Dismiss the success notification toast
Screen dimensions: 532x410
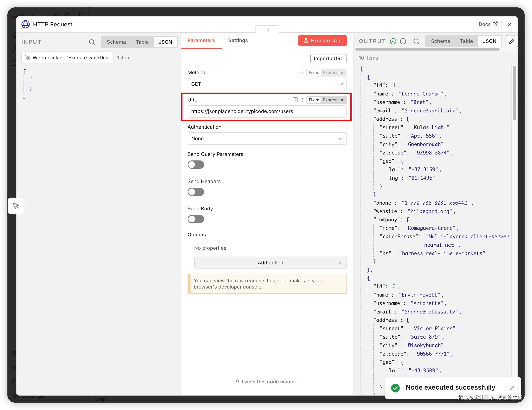[512, 388]
